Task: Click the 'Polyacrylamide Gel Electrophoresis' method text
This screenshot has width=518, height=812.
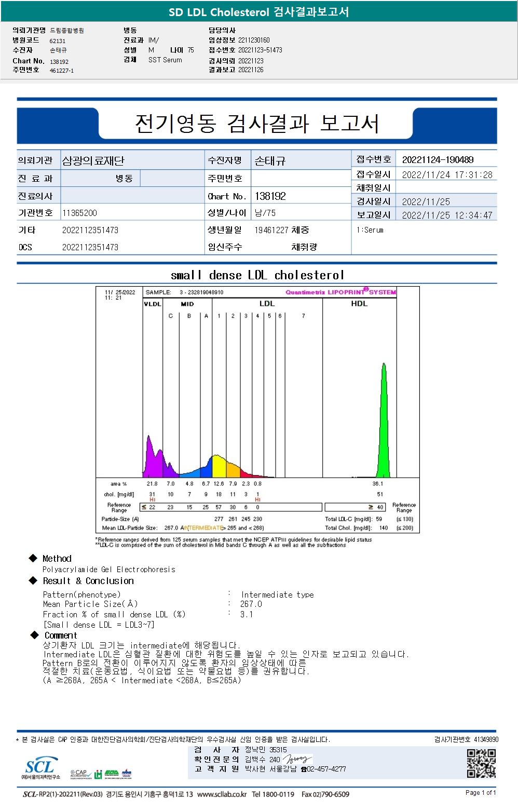Action: (109, 570)
